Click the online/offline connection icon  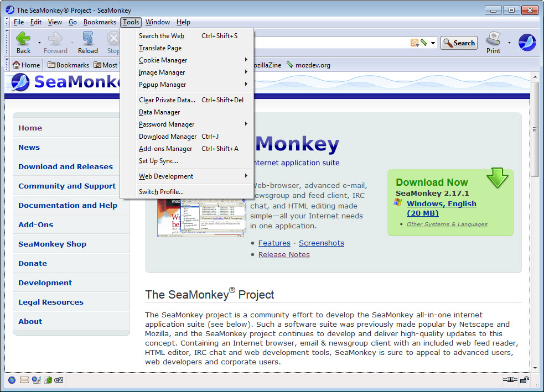pos(510,380)
